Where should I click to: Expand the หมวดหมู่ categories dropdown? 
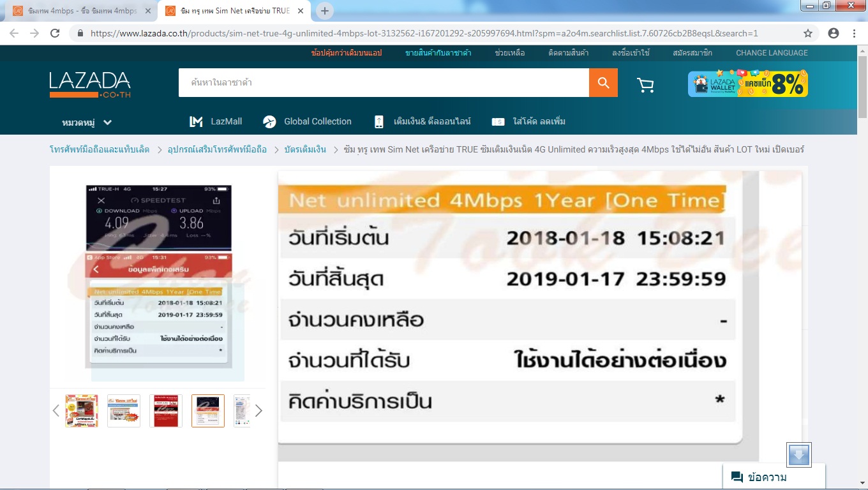87,122
